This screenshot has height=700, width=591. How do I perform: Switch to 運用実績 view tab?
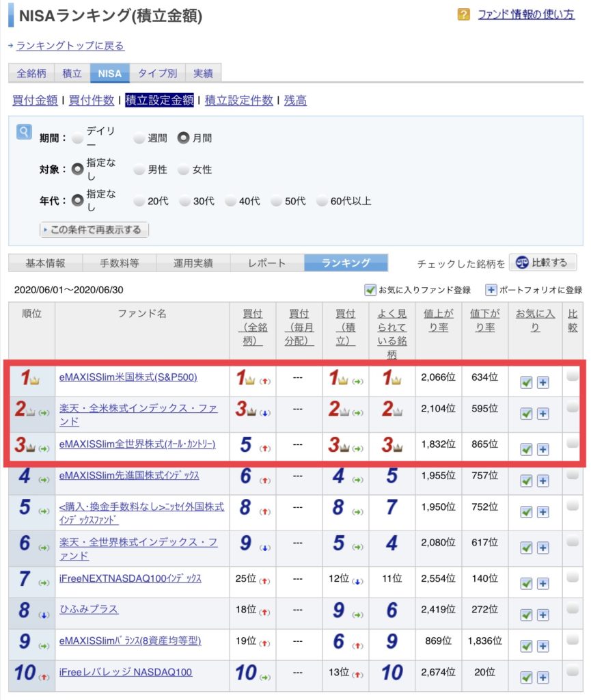tap(193, 263)
